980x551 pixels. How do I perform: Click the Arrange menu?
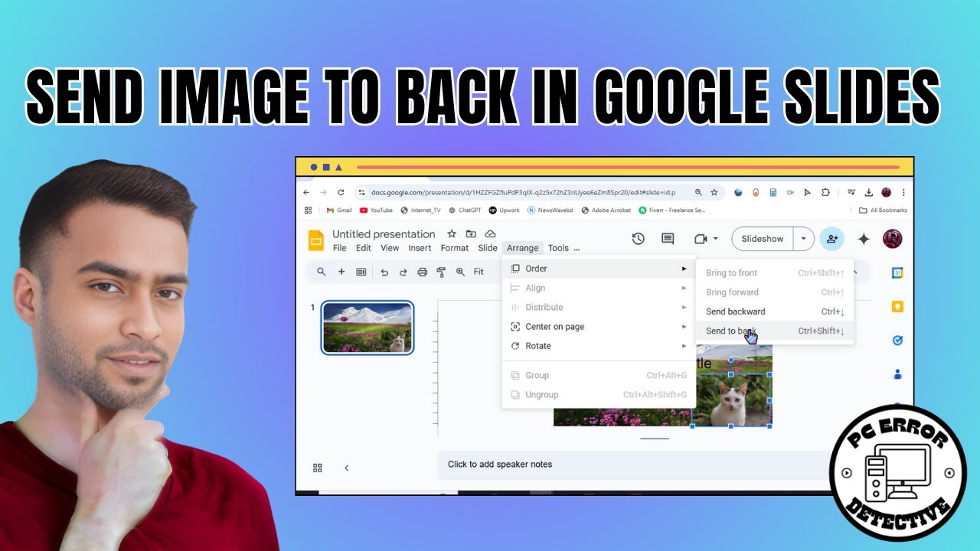[x=523, y=248]
